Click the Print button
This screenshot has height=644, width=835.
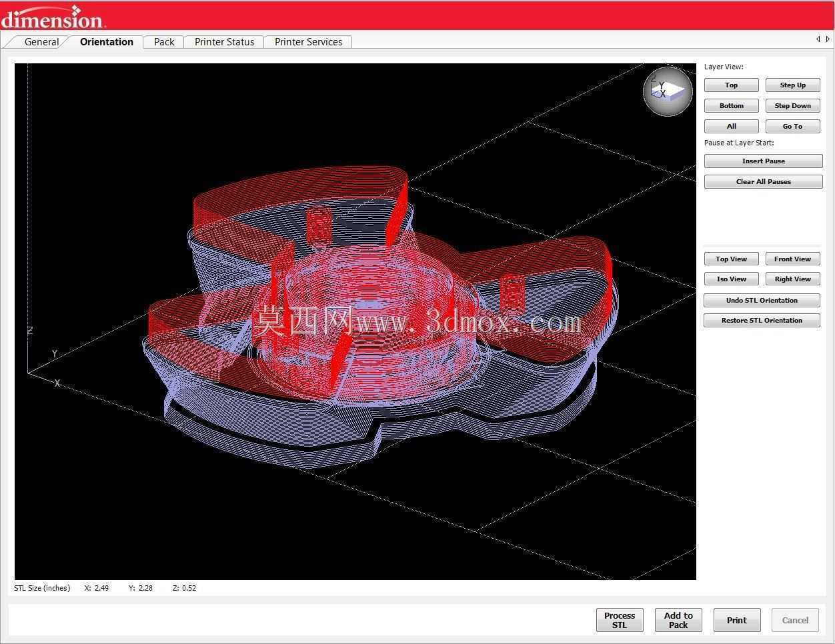pyautogui.click(x=737, y=620)
